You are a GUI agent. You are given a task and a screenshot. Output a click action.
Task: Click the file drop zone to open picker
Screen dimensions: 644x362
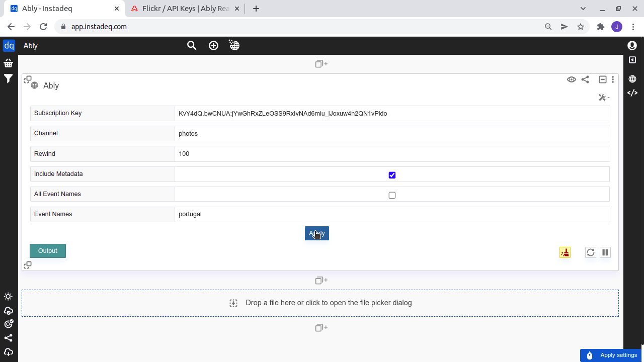[320, 303]
